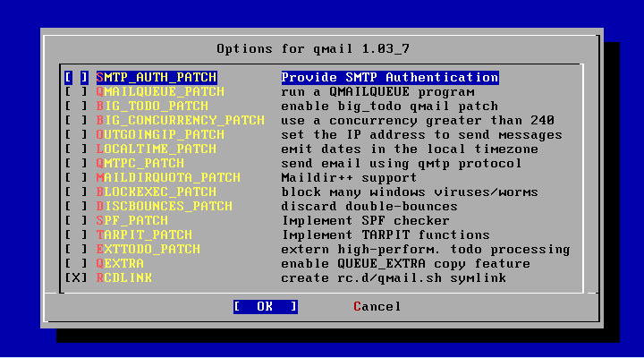Click 'set the IP address to send messages'

point(422,135)
